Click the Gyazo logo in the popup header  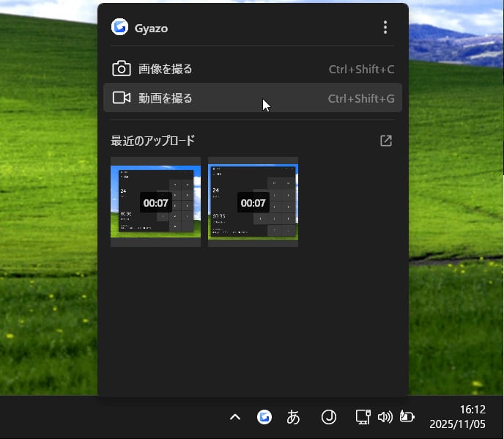119,28
